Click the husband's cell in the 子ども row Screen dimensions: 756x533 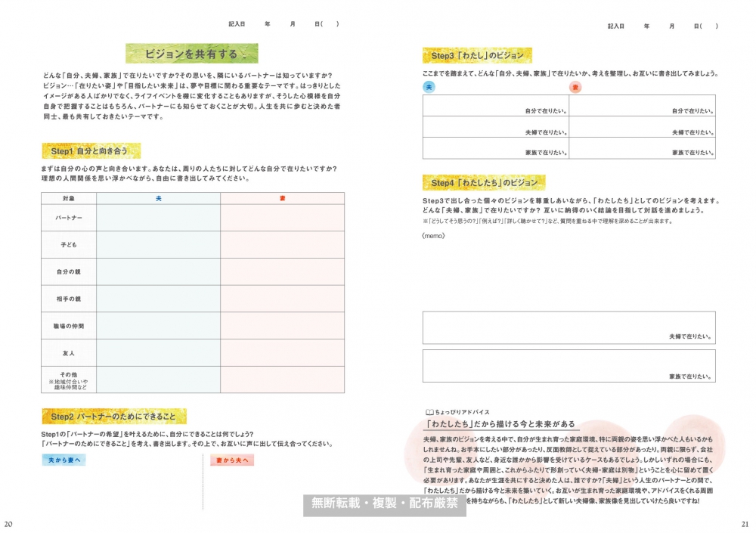159,244
